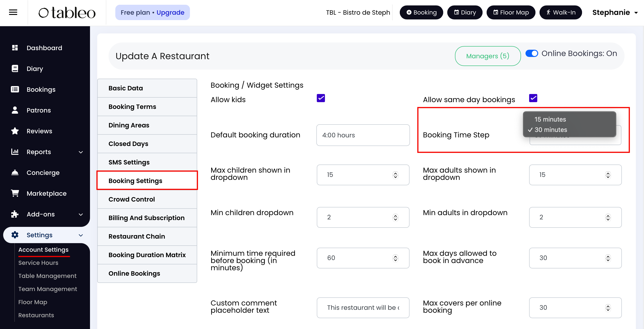The width and height of the screenshot is (644, 329).
Task: Click the Dashboard grid icon
Action: (x=15, y=48)
